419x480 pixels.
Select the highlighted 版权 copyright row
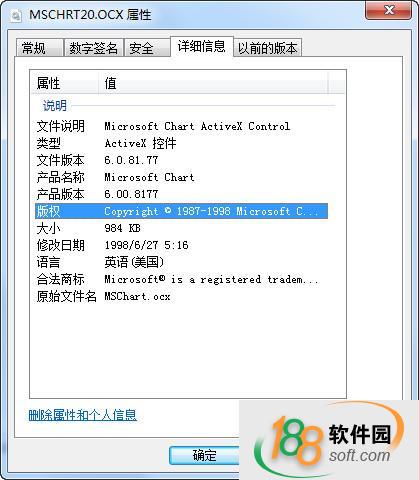pyautogui.click(x=181, y=211)
